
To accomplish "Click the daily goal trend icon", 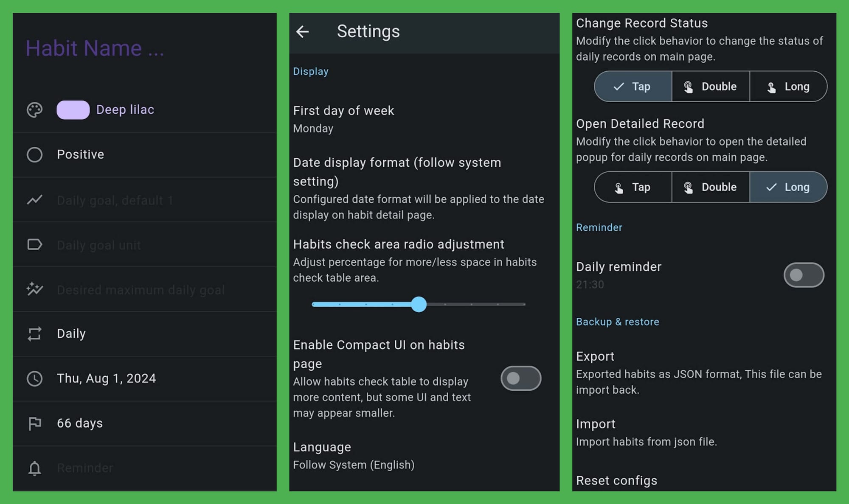I will pos(34,199).
